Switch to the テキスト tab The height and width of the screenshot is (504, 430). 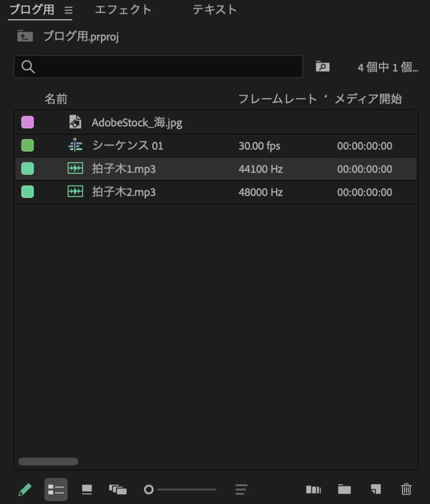tap(215, 10)
